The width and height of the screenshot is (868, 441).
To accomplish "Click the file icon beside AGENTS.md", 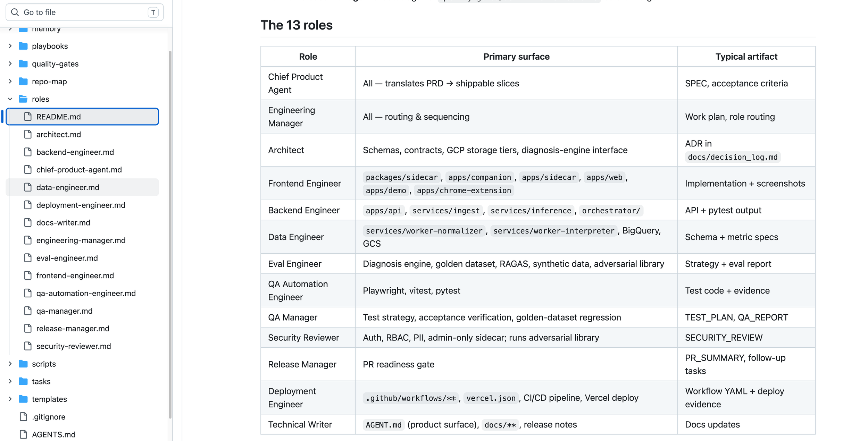I will click(x=23, y=434).
